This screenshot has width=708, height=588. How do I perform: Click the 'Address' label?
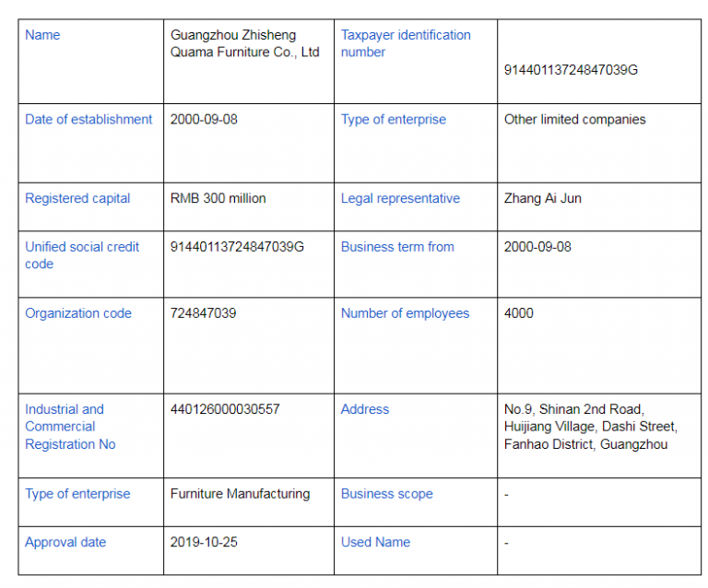(x=365, y=409)
